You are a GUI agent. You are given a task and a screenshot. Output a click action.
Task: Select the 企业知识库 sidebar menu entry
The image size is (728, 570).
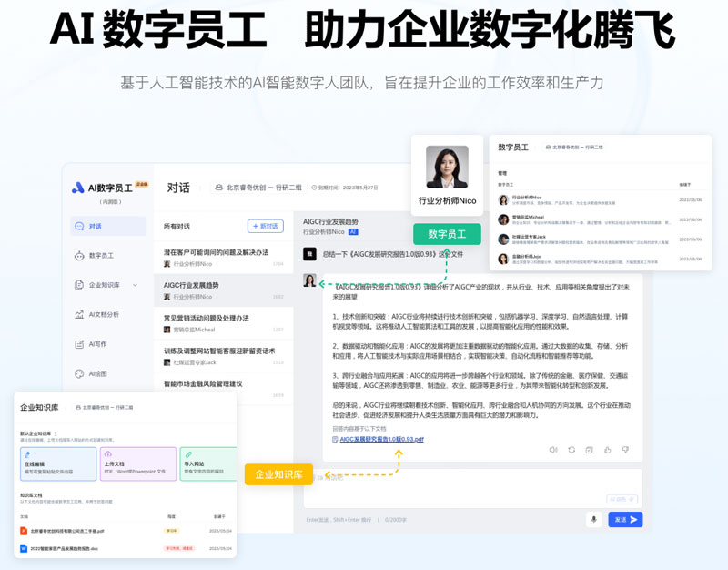(x=103, y=284)
